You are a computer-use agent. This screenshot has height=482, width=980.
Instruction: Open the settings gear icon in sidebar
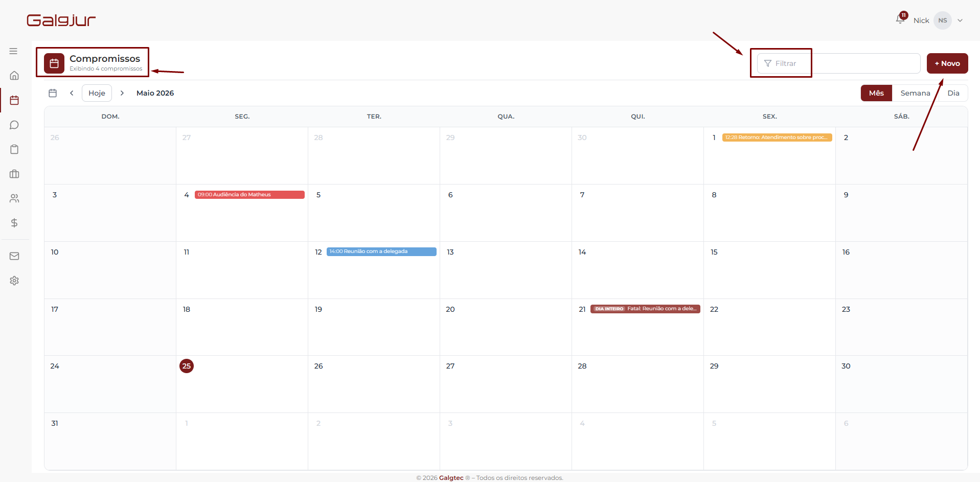tap(14, 281)
